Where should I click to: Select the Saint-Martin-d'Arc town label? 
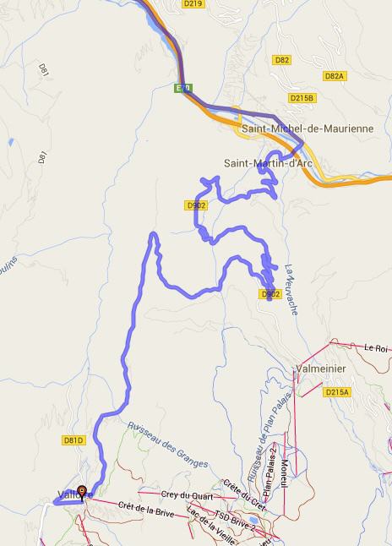pyautogui.click(x=268, y=163)
